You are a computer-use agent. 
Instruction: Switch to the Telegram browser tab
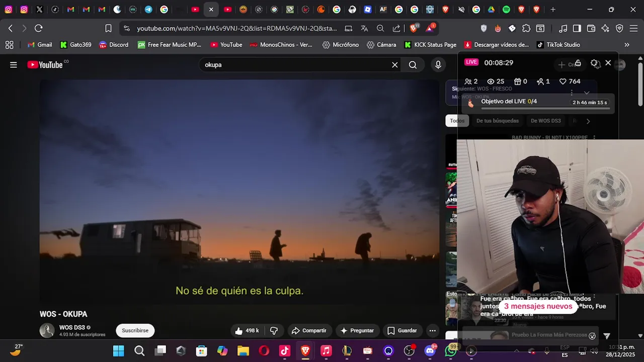coord(148,10)
